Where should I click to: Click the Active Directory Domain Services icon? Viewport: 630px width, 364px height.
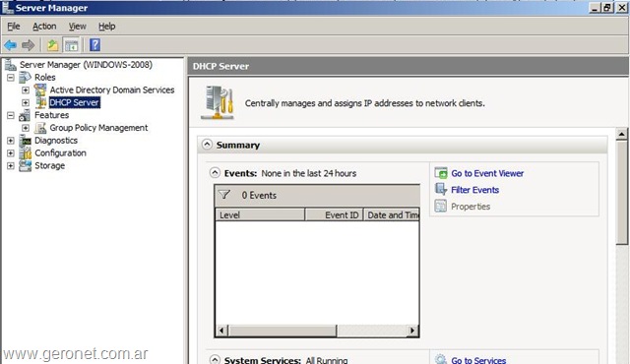pos(40,90)
